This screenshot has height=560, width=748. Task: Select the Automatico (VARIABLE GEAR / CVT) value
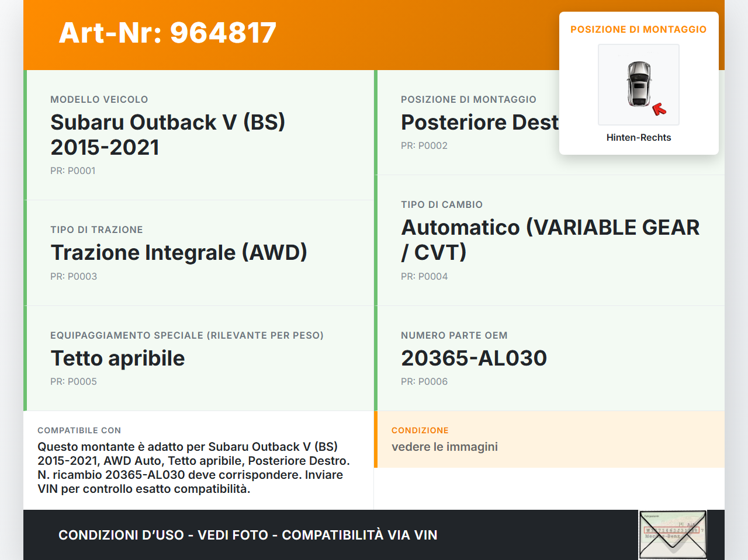549,239
